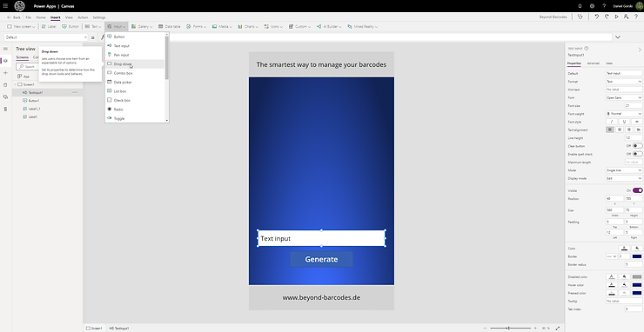Switch to the Home ribbon tab
The image size is (644, 332).
point(41,17)
